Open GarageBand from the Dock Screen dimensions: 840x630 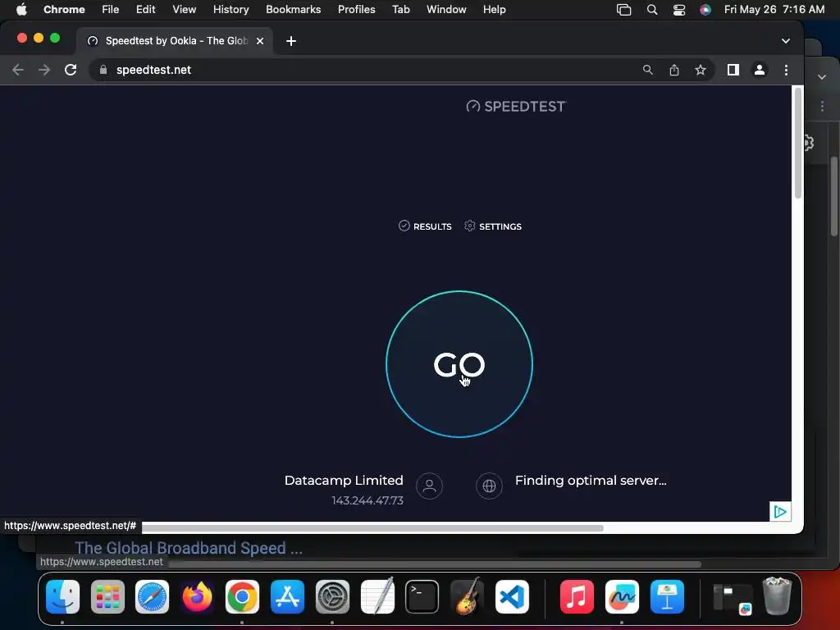coord(467,597)
